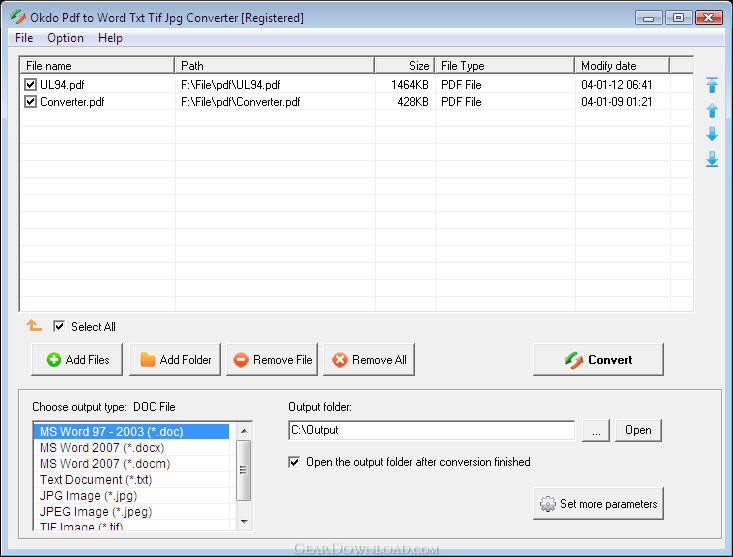Select JPG Image (*.jpg) output type

131,495
